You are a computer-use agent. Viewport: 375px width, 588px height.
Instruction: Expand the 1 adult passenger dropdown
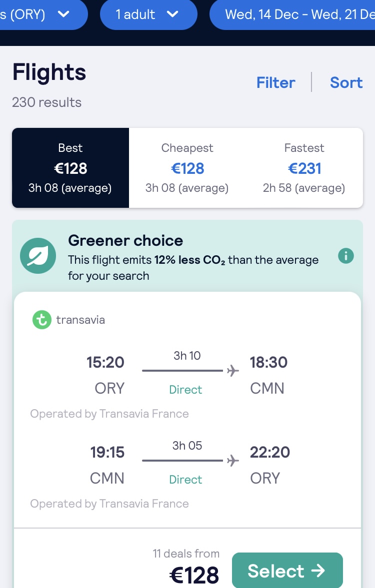coord(148,14)
